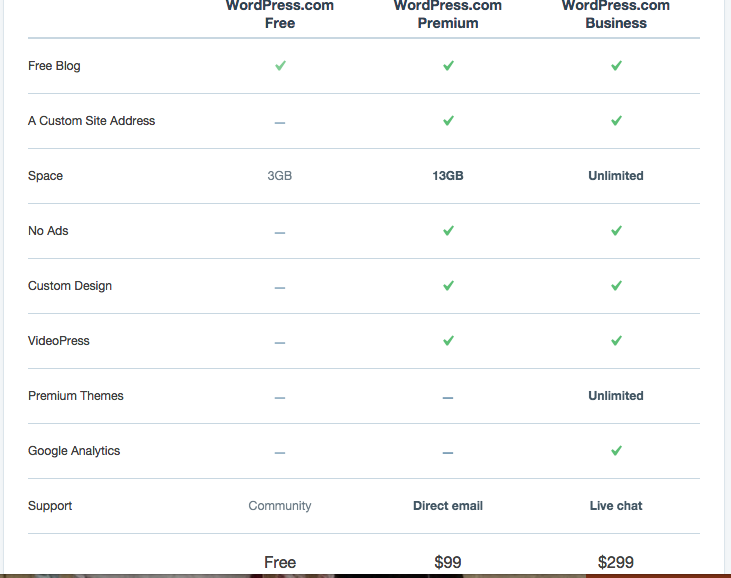731x578 pixels.
Task: Click the VideoPress dash in Free column
Action: click(280, 342)
